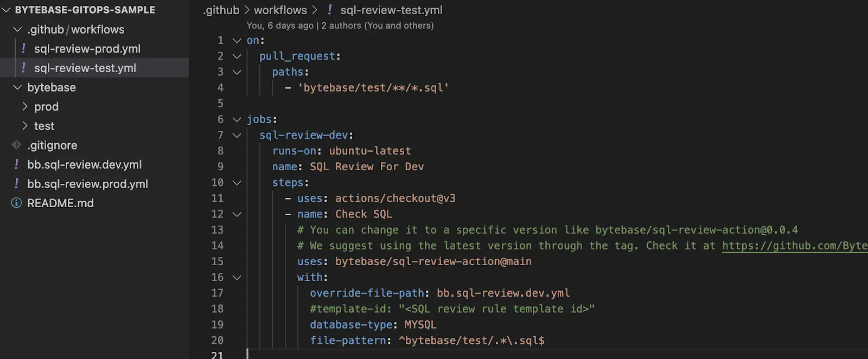Collapse the bytebase folder chevron

coord(17,87)
